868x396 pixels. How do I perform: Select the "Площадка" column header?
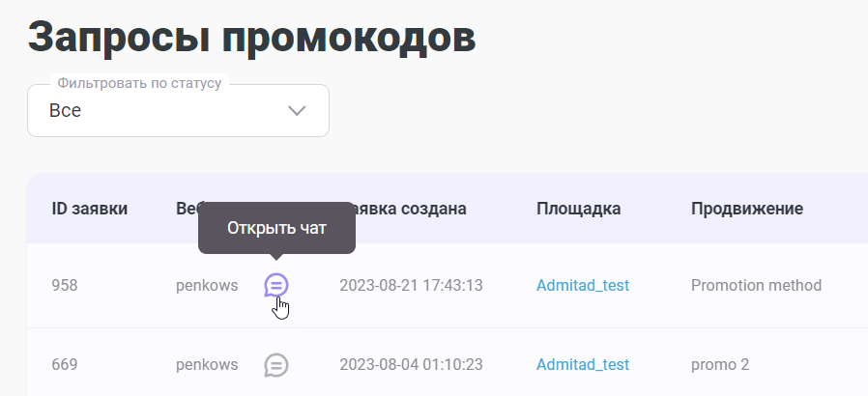578,209
